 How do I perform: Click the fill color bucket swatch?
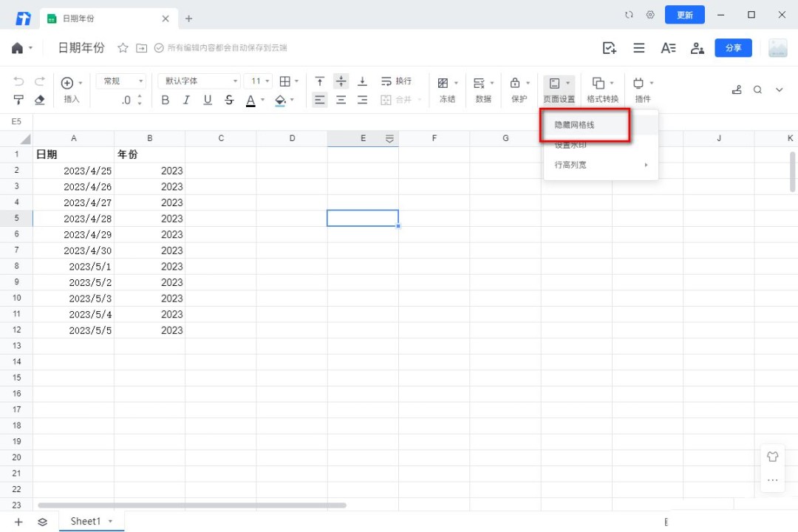280,100
